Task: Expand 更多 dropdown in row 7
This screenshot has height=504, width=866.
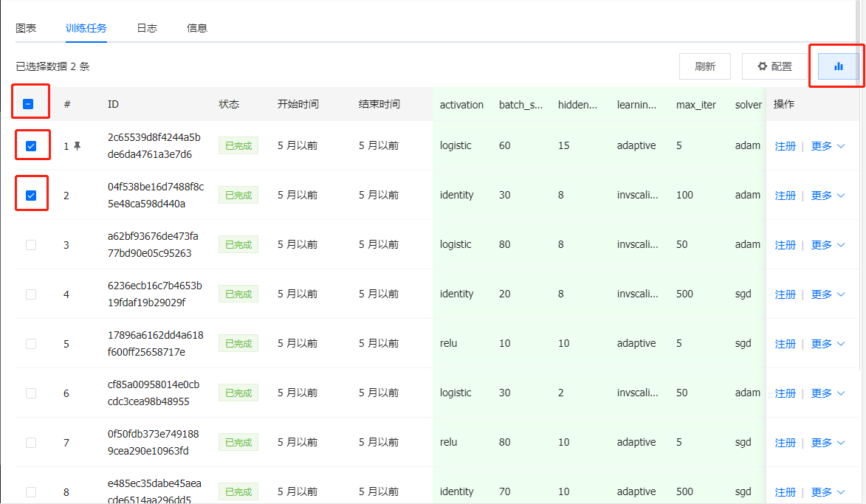Action: click(x=828, y=442)
